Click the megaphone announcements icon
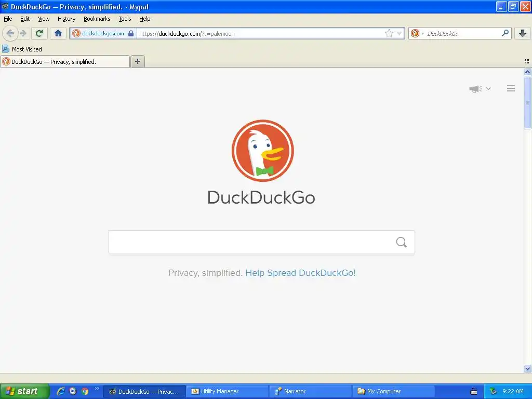Viewport: 532px width, 399px height. [x=476, y=89]
